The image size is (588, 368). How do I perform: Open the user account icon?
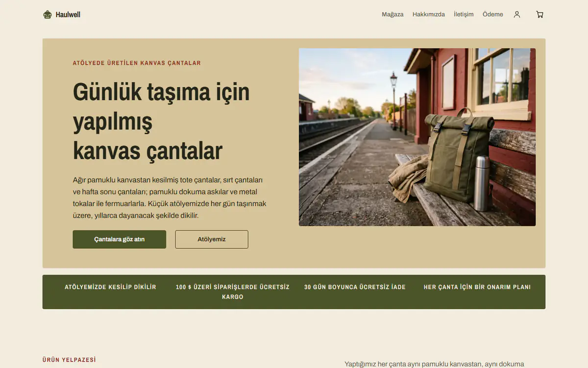point(517,15)
